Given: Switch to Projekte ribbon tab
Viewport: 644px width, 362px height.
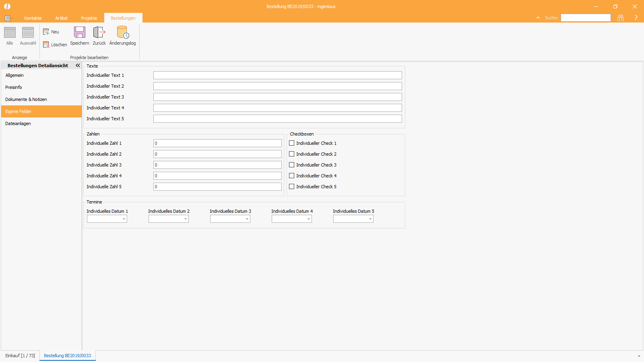Looking at the screenshot, I should 89,18.
